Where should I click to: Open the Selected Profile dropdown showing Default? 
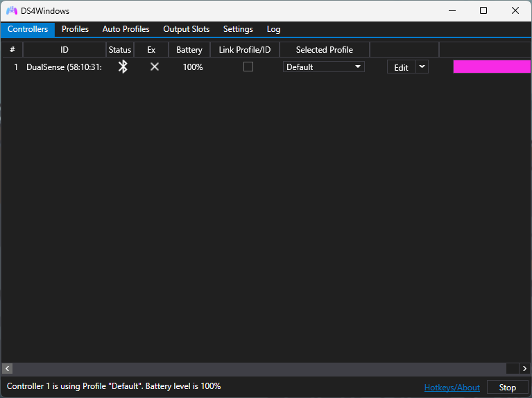pos(324,67)
